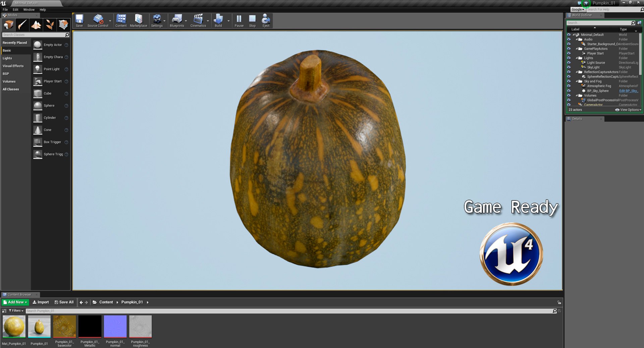Click the Edit BP_Sky link
Image resolution: width=644 pixels, height=348 pixels.
pos(629,91)
